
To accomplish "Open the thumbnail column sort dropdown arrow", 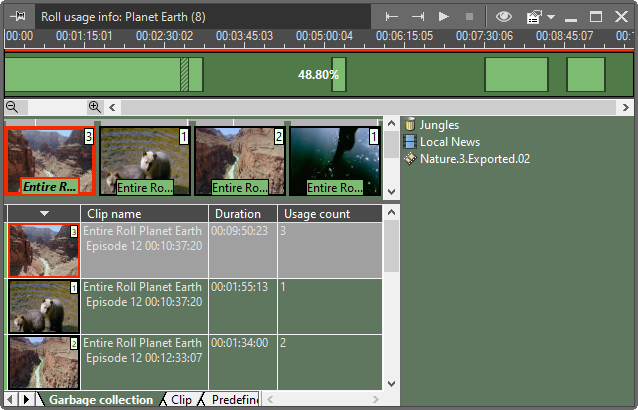I will (44, 214).
